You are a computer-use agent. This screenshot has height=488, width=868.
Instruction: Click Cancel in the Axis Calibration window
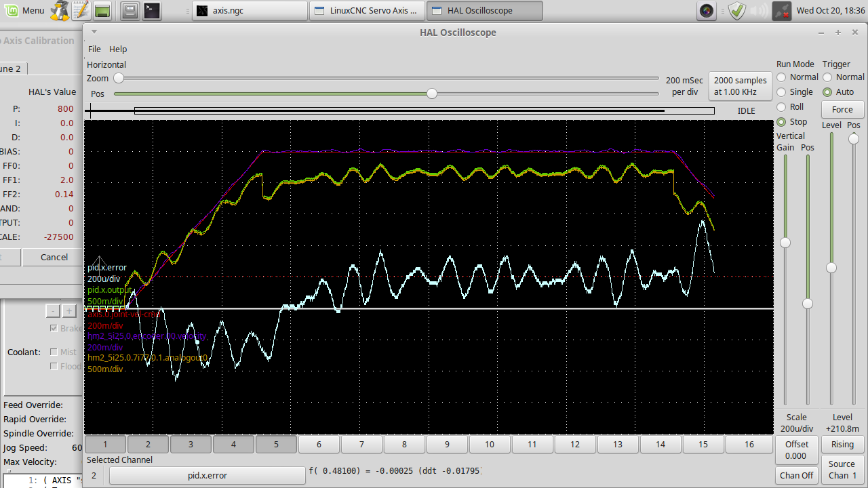(54, 258)
